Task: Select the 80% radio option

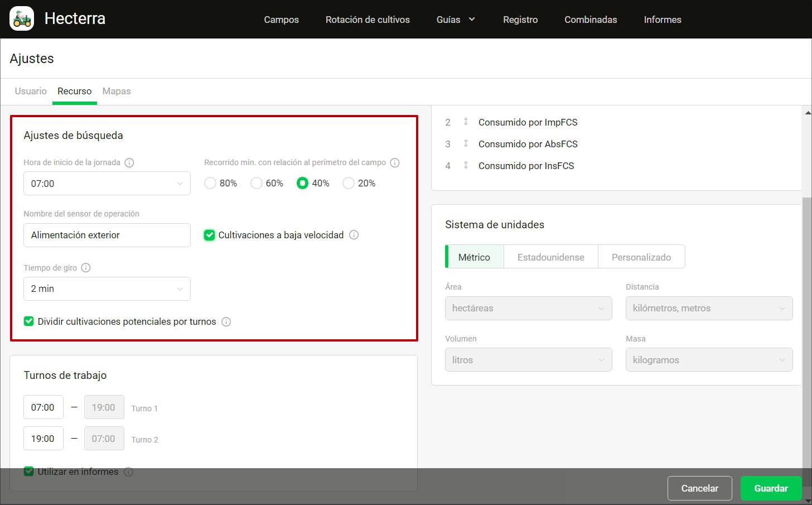Action: [210, 183]
